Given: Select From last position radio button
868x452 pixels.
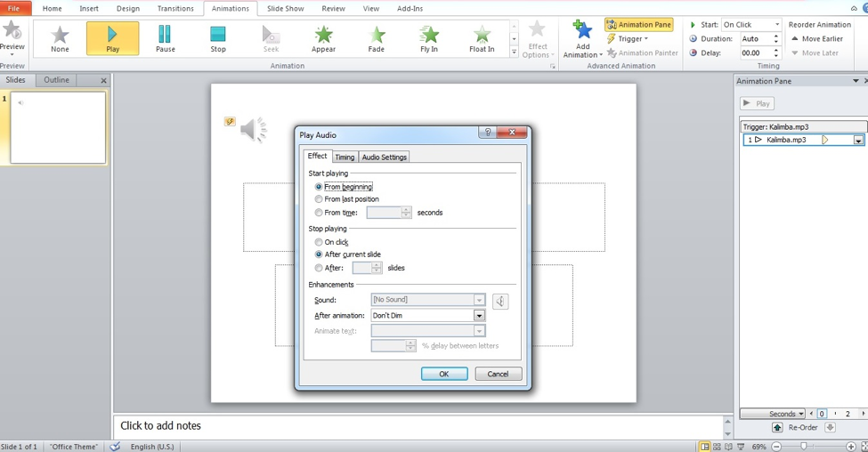Looking at the screenshot, I should coord(319,199).
